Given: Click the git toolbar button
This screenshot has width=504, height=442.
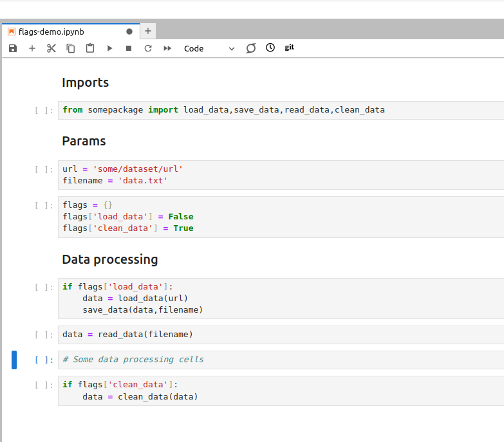Looking at the screenshot, I should 289,48.
